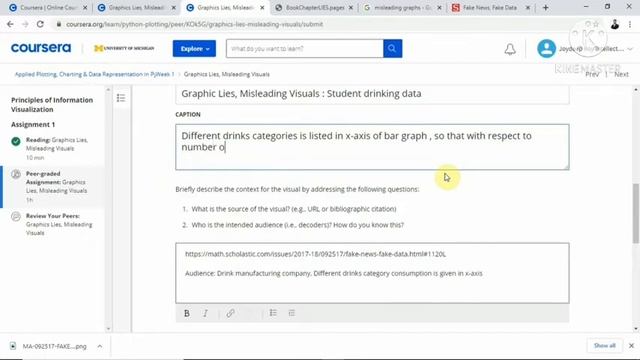Click the scholastic.com URL text in answer
This screenshot has width=640, height=360.
tap(316, 254)
